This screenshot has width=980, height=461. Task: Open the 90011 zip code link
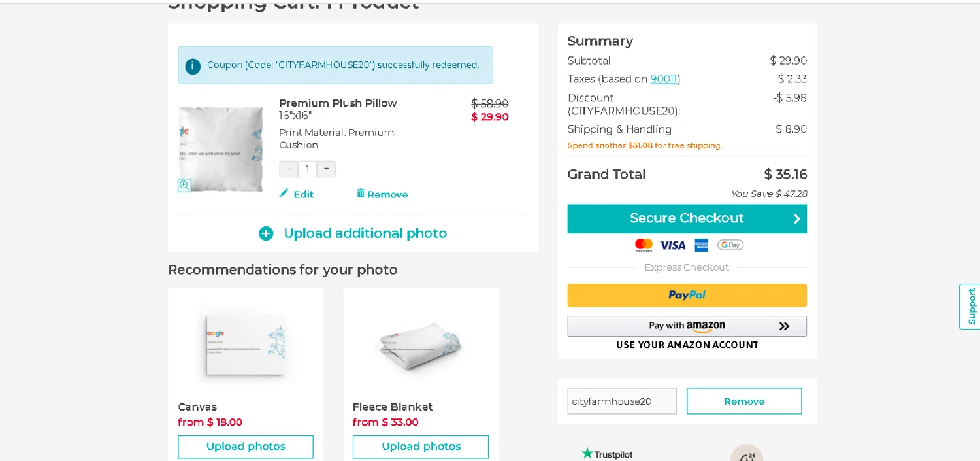tap(664, 79)
